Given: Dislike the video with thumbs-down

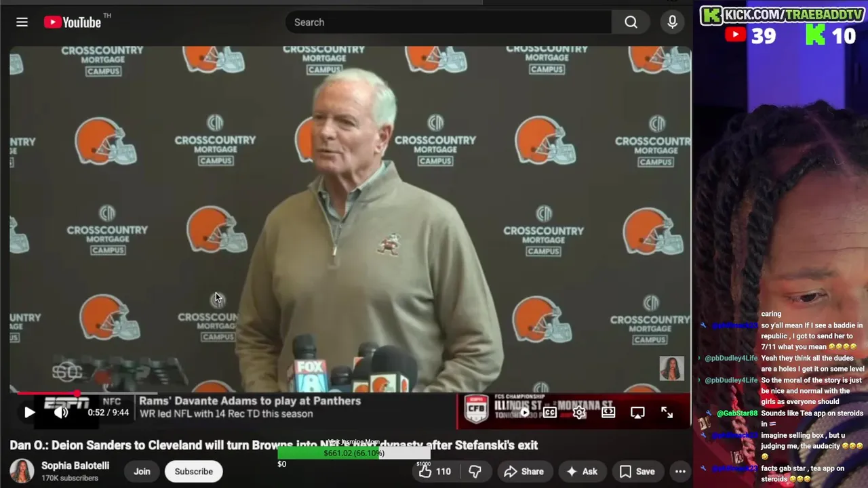Looking at the screenshot, I should pyautogui.click(x=475, y=471).
